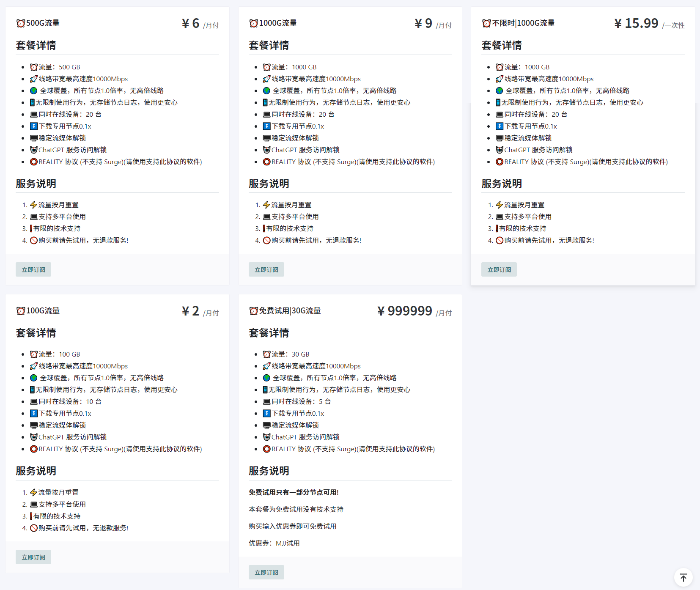Viewport: 700px width, 590px height.
Task: Click the rocket icon in the 500G plan
Action: (34, 79)
